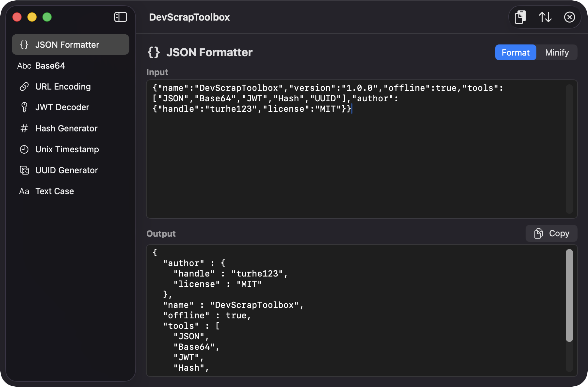Open the Hash Generator tool
Image resolution: width=588 pixels, height=387 pixels.
click(71, 128)
